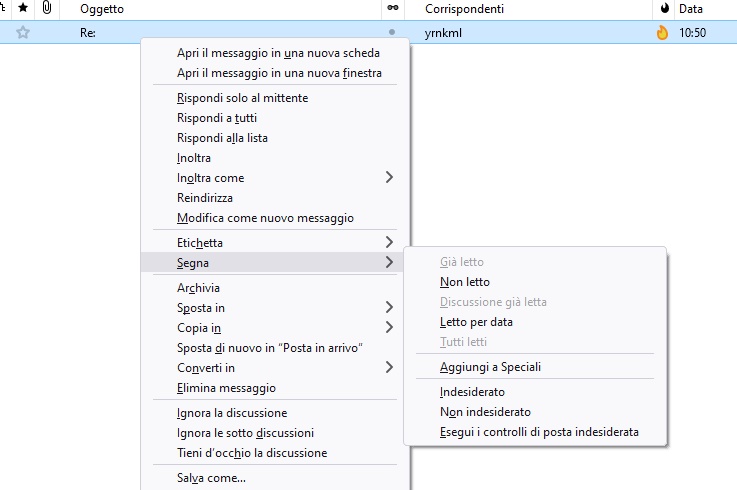The width and height of the screenshot is (737, 490).
Task: Sort messages by Corrispondenti column
Action: [x=464, y=8]
